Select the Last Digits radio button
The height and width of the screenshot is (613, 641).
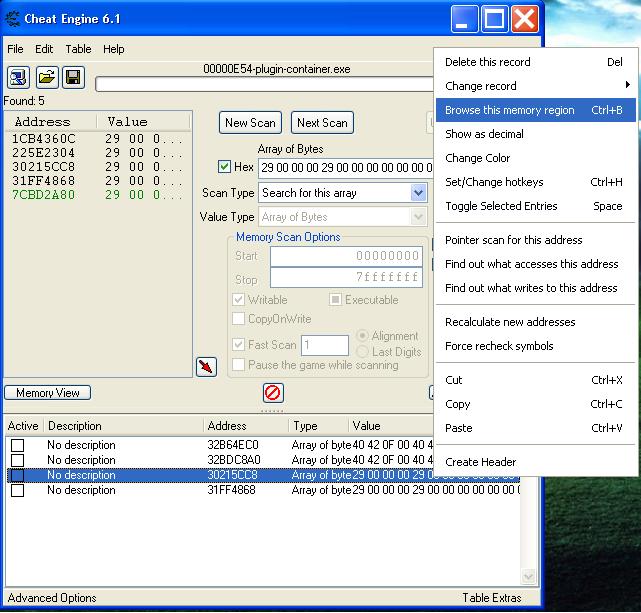pos(362,351)
